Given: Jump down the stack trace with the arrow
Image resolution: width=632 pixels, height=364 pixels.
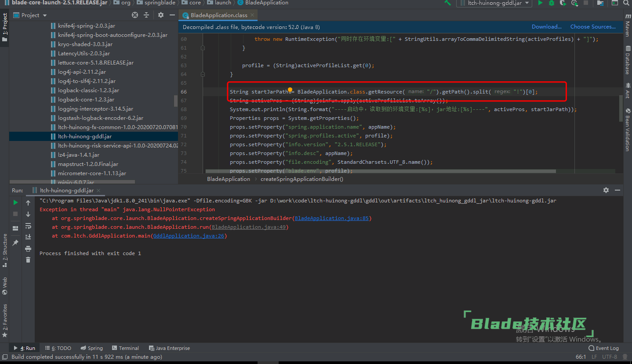Looking at the screenshot, I should coord(28,214).
